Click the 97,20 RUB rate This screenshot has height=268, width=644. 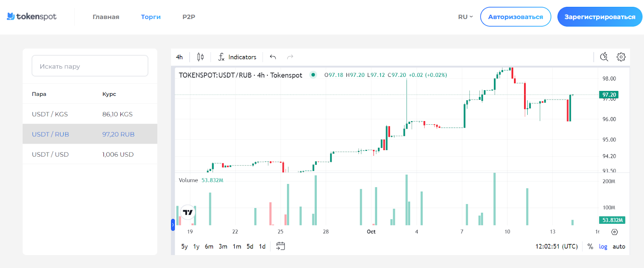(x=118, y=134)
